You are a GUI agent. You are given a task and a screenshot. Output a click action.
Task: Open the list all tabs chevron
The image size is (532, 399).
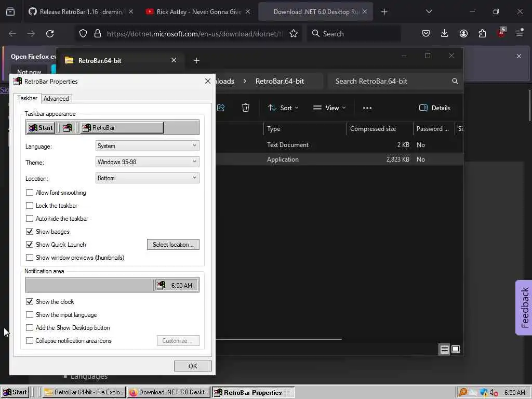[x=429, y=12]
